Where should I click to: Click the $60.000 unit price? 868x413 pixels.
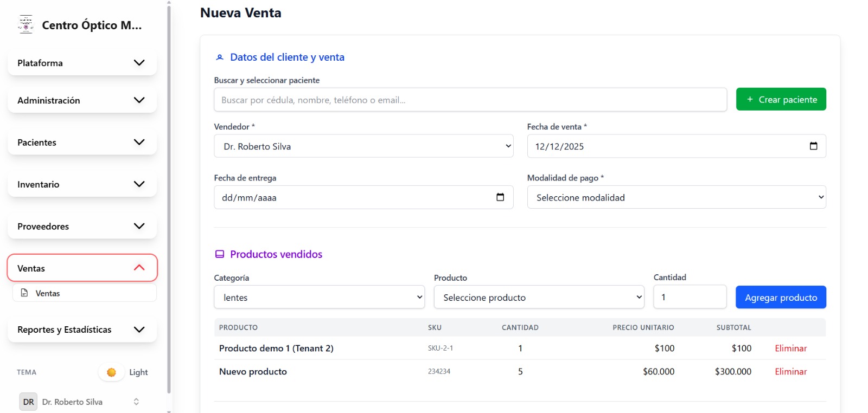tap(659, 371)
